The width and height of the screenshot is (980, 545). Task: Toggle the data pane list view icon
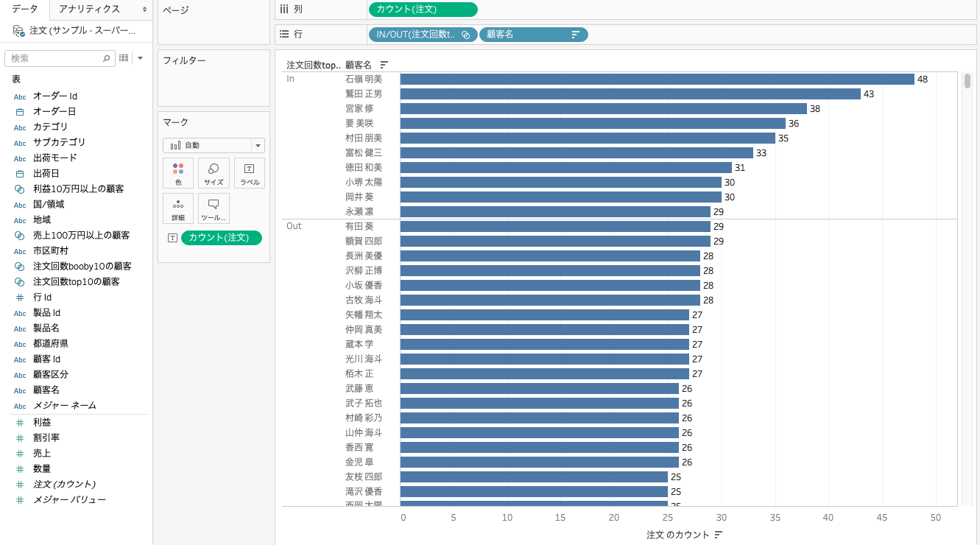(x=124, y=58)
